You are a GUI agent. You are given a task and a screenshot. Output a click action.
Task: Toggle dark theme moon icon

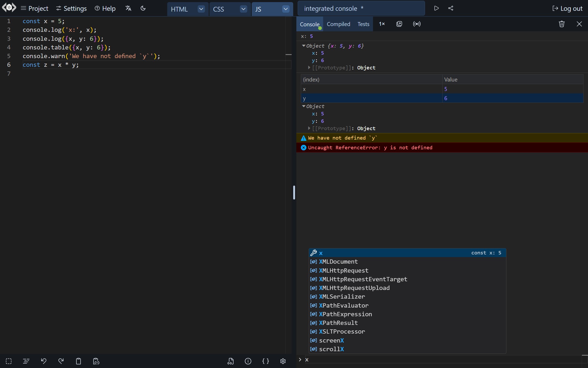143,8
